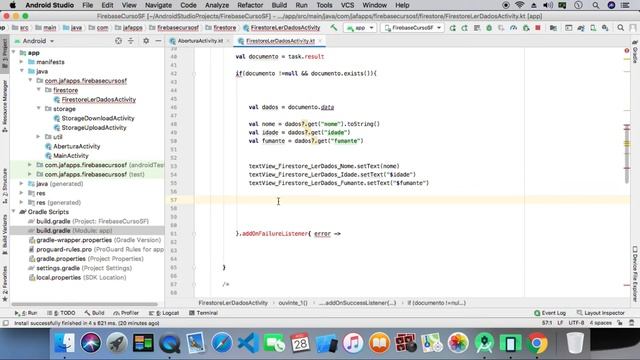The image size is (640, 360).
Task: Click the Project panel horizontal scrollbar
Action: 84,304
